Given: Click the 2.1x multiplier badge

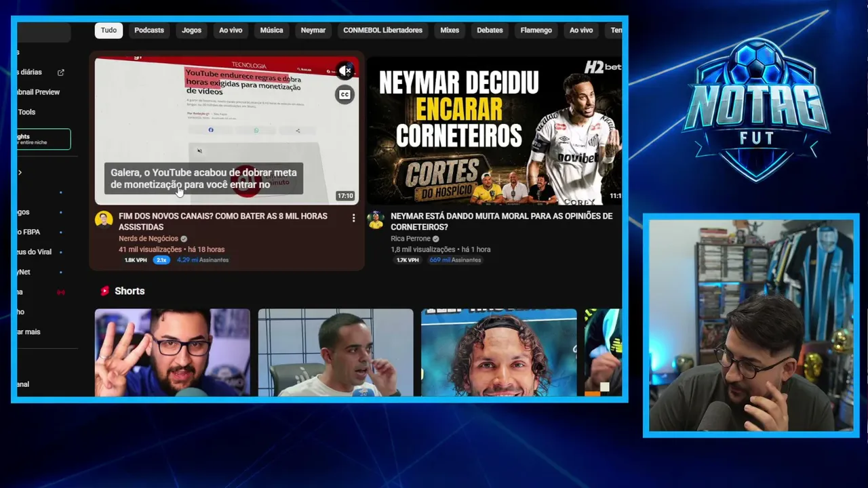Looking at the screenshot, I should tap(161, 260).
